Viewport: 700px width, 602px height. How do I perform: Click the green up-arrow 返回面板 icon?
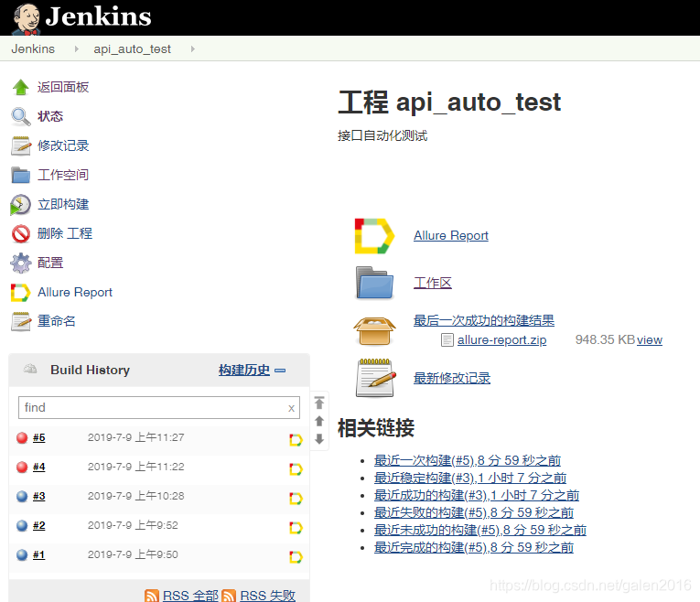(x=20, y=88)
